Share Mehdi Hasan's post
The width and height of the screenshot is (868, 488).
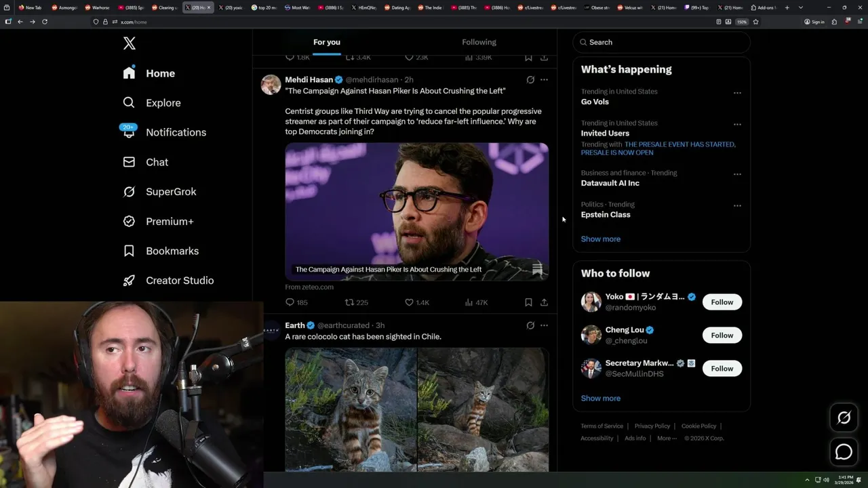[544, 302]
